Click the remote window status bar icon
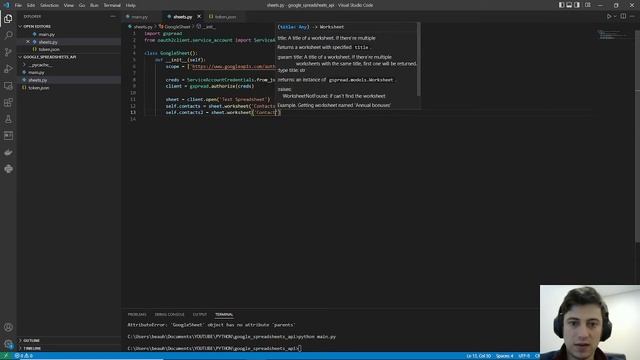This screenshot has width=640, height=360. tap(6, 356)
